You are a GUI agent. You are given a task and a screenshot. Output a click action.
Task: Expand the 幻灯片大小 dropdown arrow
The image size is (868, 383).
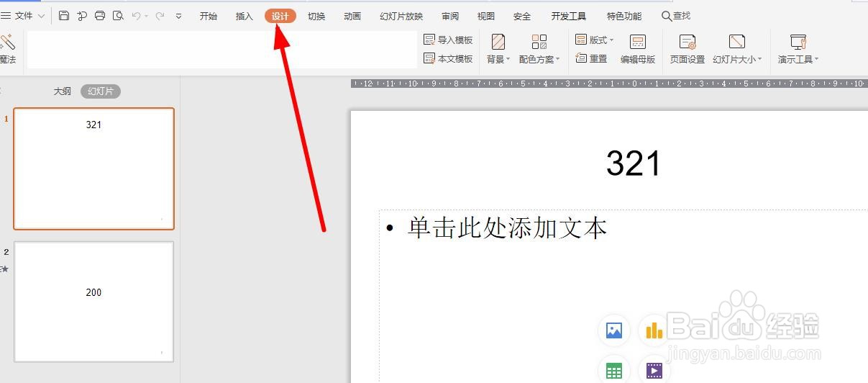coord(759,60)
